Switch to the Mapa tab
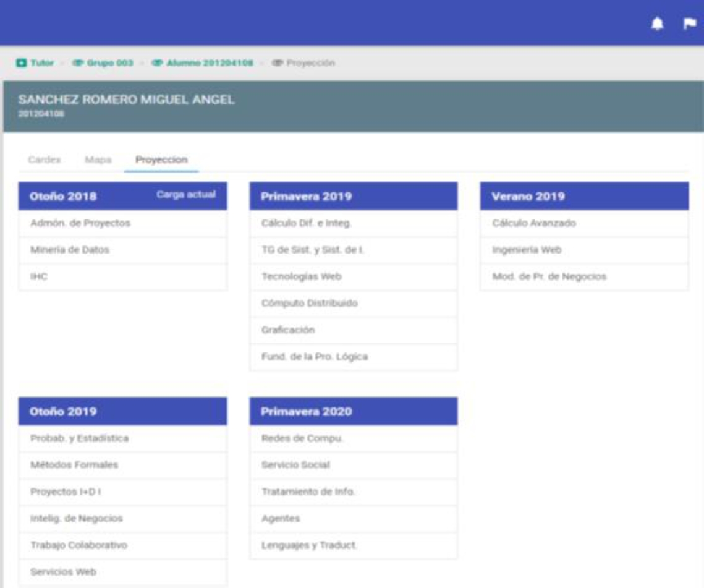 [x=98, y=160]
